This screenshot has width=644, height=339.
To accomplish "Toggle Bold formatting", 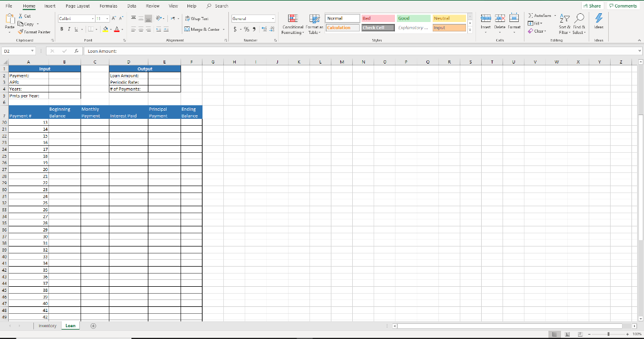I will coord(62,29).
